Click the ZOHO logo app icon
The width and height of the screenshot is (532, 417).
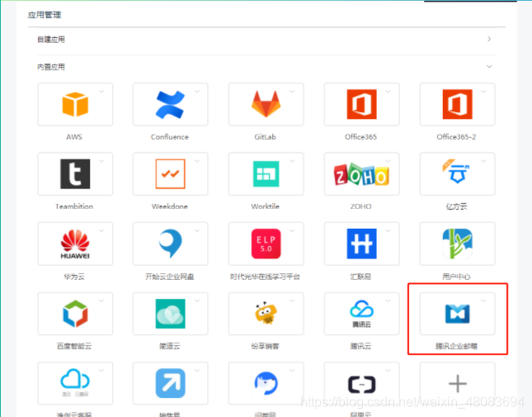(x=361, y=174)
